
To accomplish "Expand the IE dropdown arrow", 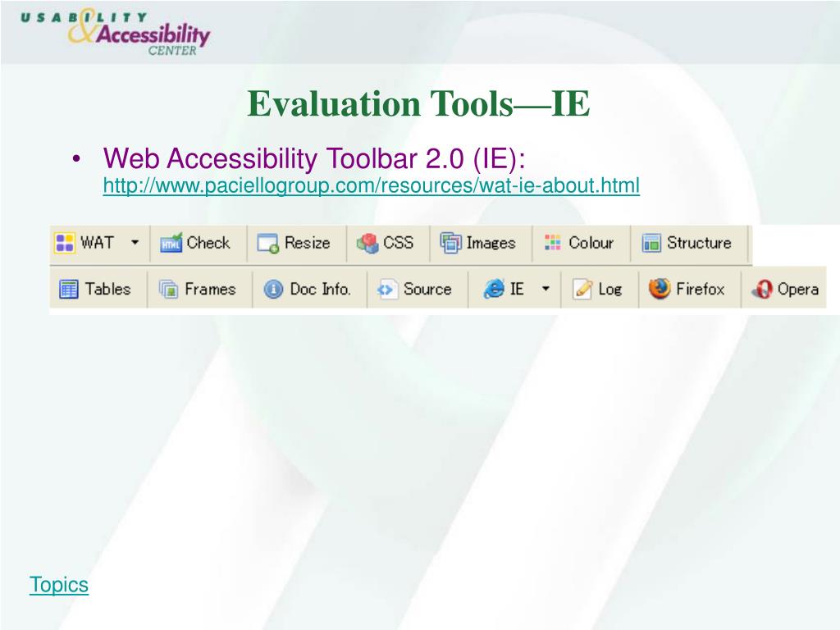I will pyautogui.click(x=546, y=289).
